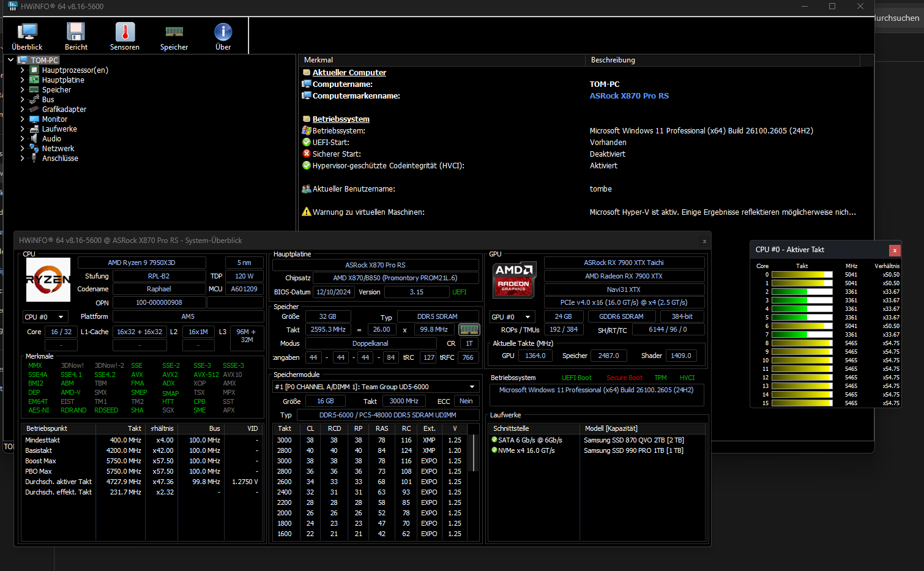The height and width of the screenshot is (571, 924).
Task: Click the memory chip icon next to 99.8 MHz
Action: click(x=469, y=329)
